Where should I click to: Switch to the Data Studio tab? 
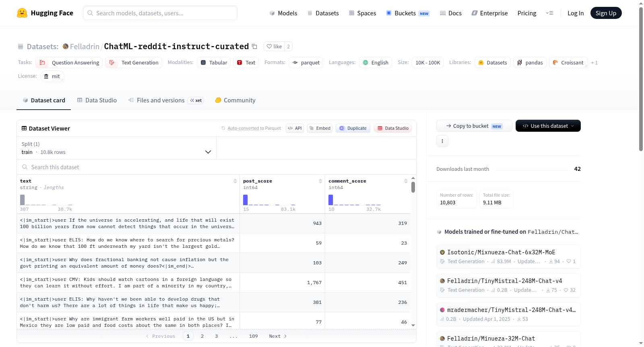coord(97,100)
